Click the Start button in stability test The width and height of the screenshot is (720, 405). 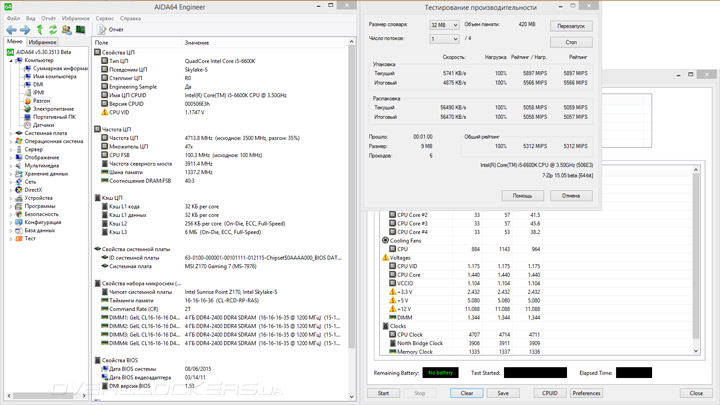click(x=383, y=393)
